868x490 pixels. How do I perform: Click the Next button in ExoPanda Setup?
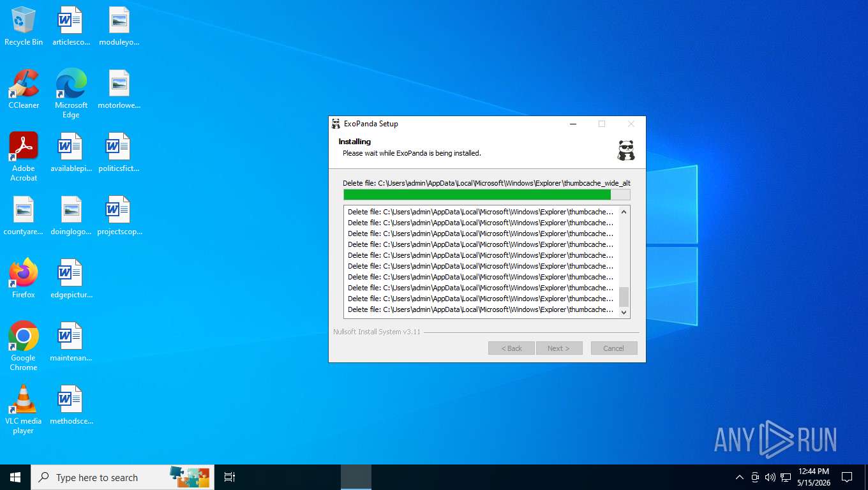(560, 348)
